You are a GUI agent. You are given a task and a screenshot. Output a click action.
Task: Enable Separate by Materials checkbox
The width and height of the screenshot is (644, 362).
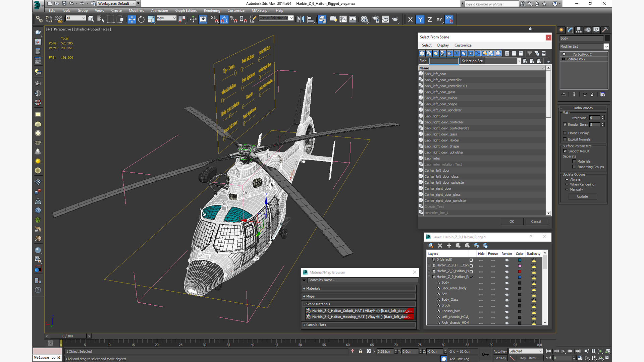click(x=574, y=162)
